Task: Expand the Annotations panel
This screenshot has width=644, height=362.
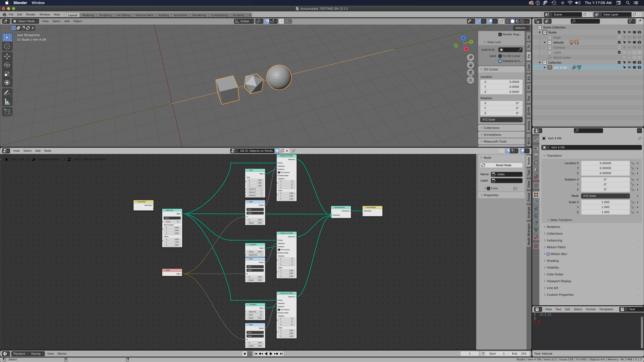Action: pos(501,134)
